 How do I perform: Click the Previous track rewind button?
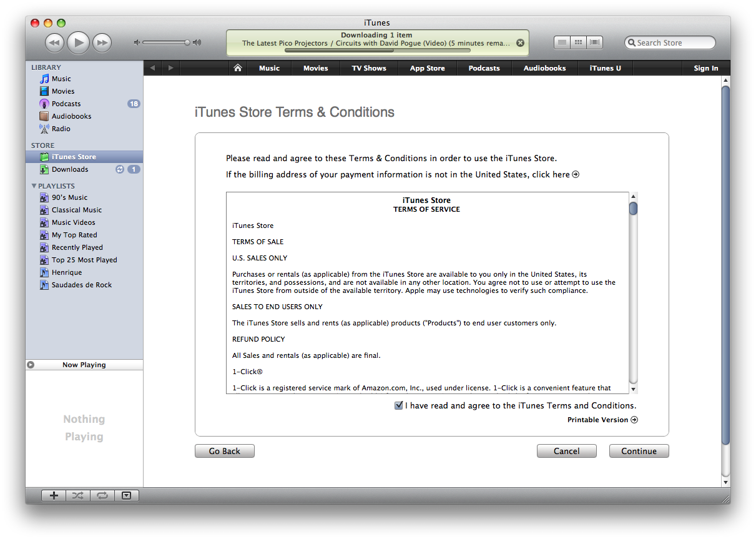point(55,42)
